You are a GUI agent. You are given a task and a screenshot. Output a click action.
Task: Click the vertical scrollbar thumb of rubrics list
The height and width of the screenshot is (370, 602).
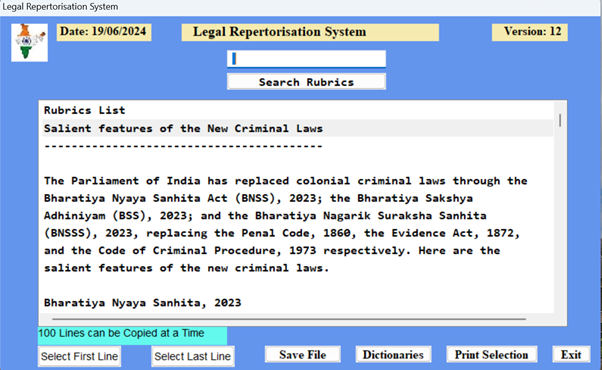point(560,120)
